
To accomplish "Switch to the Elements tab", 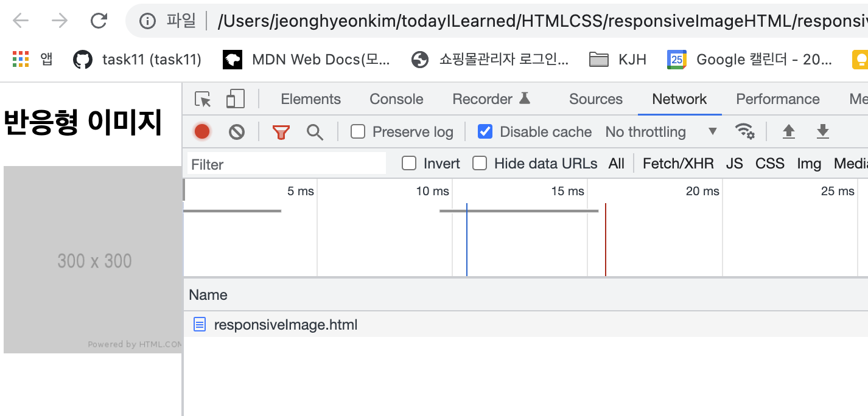I will click(310, 99).
